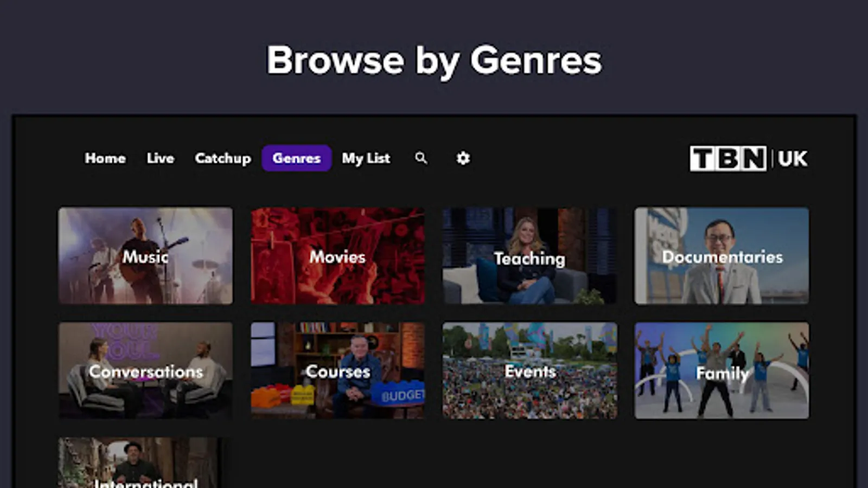Browse the Documentaries genre
This screenshot has width=868, height=488.
(721, 256)
